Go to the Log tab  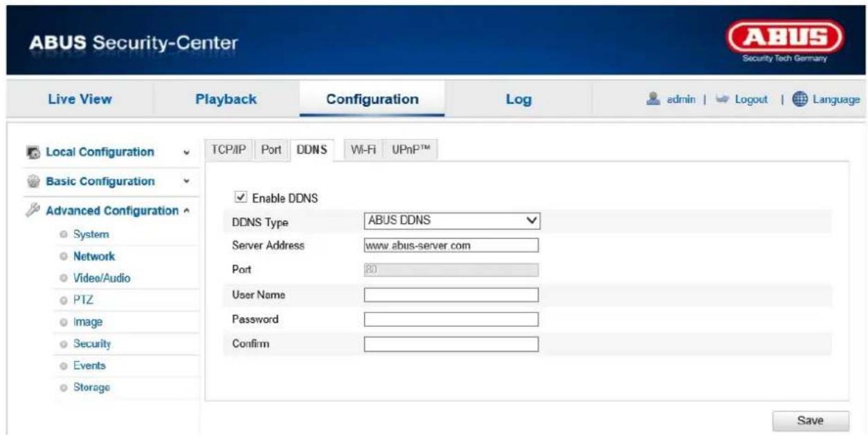click(518, 99)
